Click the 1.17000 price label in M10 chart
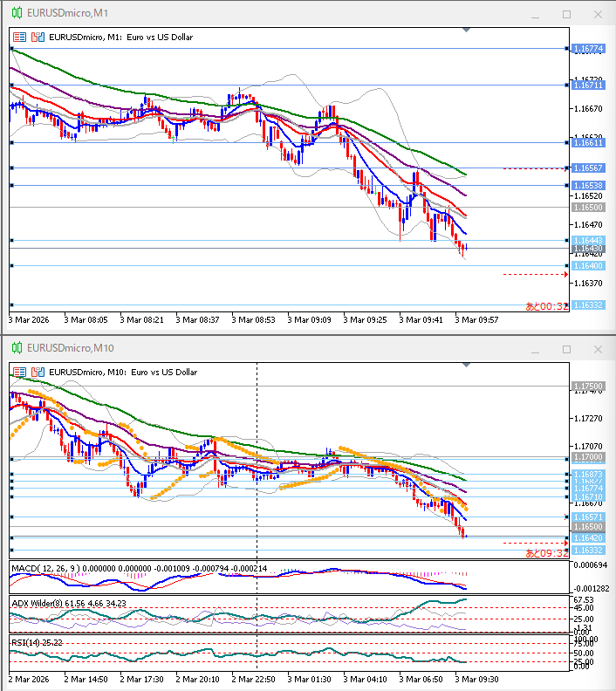The image size is (616, 691). (x=588, y=457)
